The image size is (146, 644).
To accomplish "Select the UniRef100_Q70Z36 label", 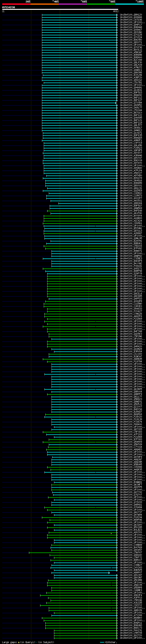I will (131, 47).
